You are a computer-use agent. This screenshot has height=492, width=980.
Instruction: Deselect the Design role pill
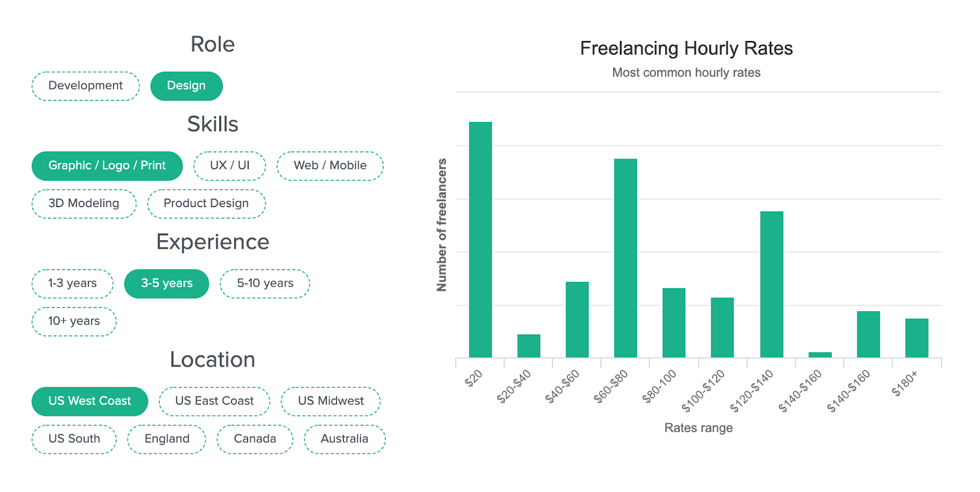[186, 86]
